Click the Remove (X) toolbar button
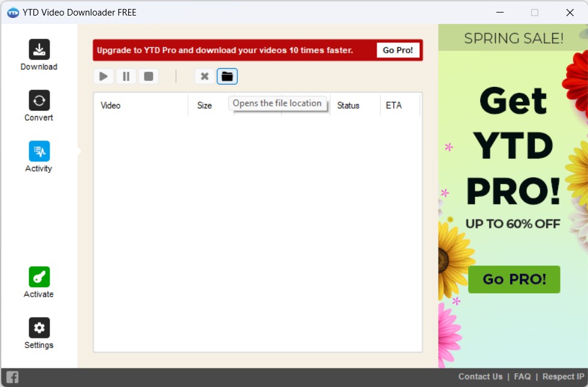The height and width of the screenshot is (387, 588). point(205,77)
